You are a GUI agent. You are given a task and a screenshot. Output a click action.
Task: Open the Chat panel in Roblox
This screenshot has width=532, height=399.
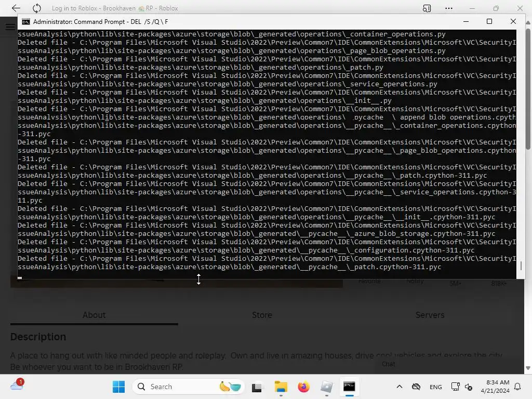tap(389, 364)
